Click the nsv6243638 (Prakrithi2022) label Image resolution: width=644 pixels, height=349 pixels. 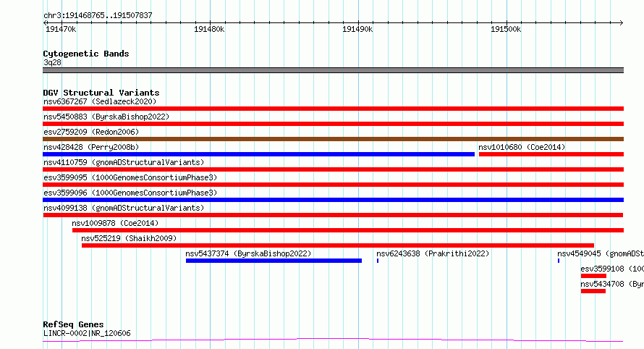[433, 253]
